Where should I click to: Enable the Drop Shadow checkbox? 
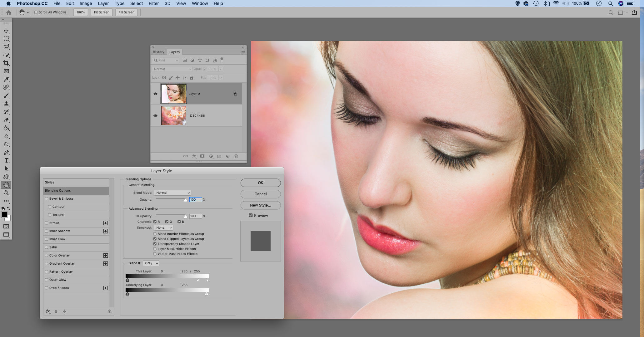point(47,288)
